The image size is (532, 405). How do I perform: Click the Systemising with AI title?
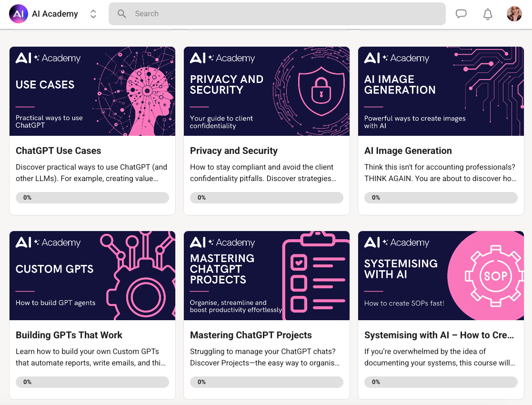click(x=439, y=335)
